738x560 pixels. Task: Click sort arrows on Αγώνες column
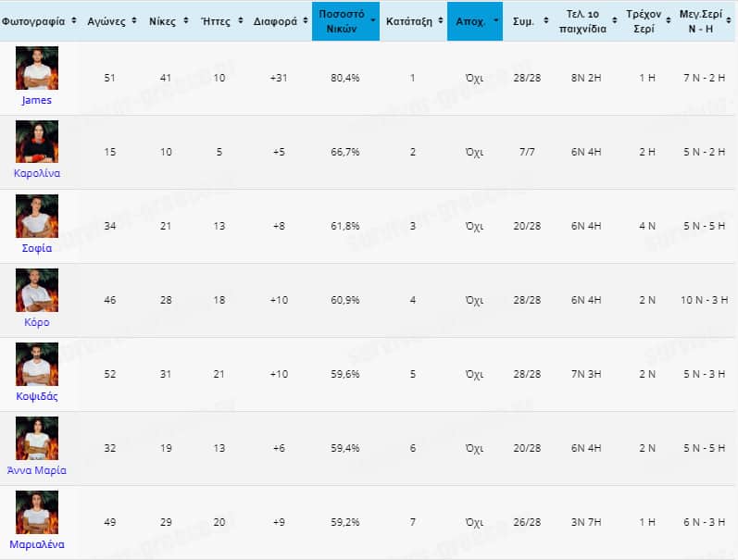135,20
